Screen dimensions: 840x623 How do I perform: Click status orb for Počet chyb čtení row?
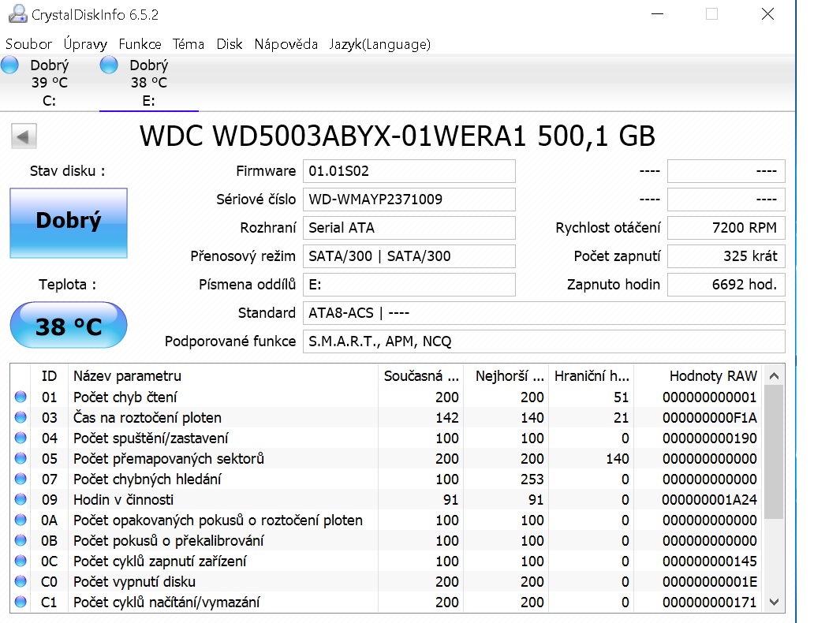click(x=21, y=397)
